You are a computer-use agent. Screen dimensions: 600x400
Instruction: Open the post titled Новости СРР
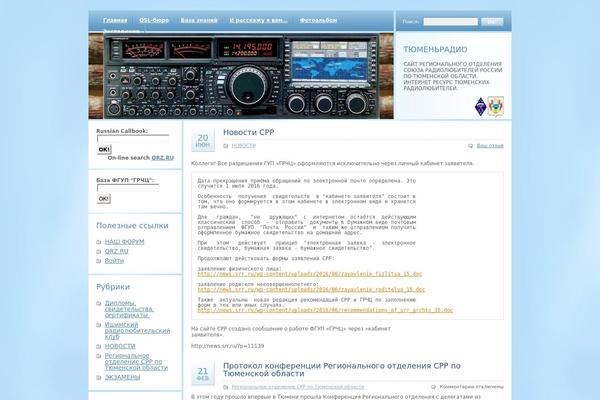[x=249, y=132]
